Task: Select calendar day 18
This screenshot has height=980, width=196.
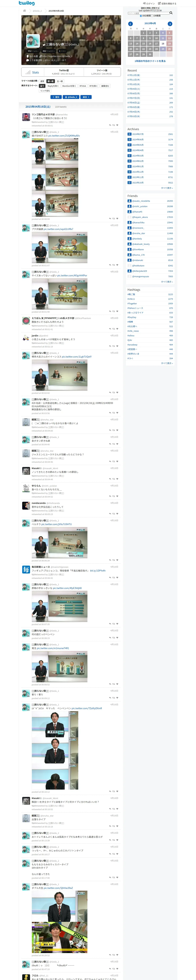Action: click(x=163, y=44)
